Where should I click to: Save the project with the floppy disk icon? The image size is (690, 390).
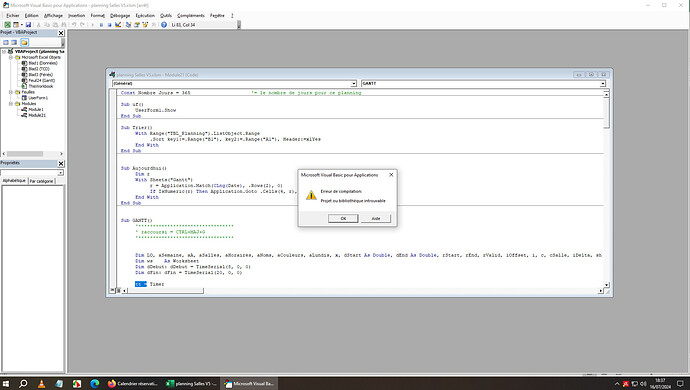[28, 25]
